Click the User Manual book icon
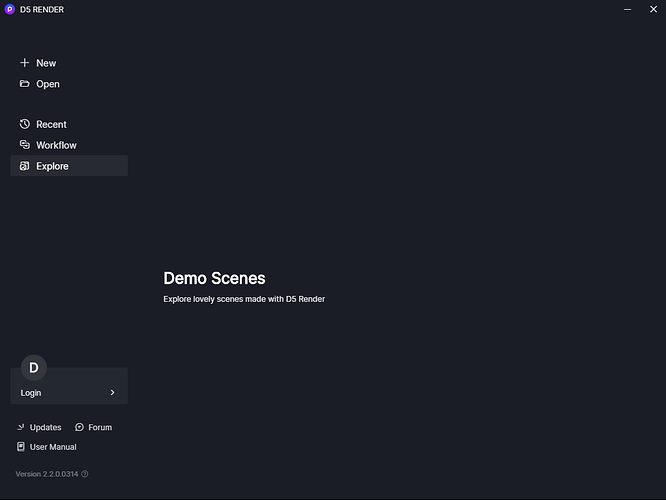Image resolution: width=666 pixels, height=500 pixels. 21,446
